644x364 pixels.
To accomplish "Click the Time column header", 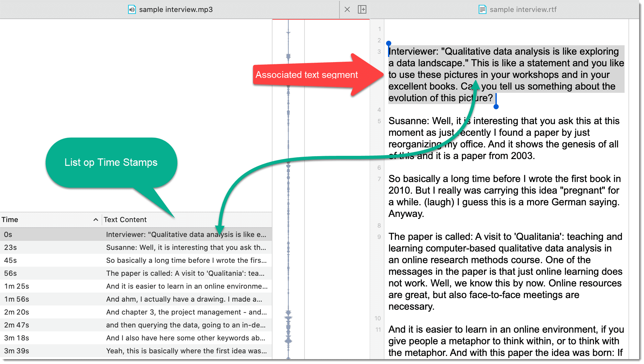I will [x=10, y=219].
